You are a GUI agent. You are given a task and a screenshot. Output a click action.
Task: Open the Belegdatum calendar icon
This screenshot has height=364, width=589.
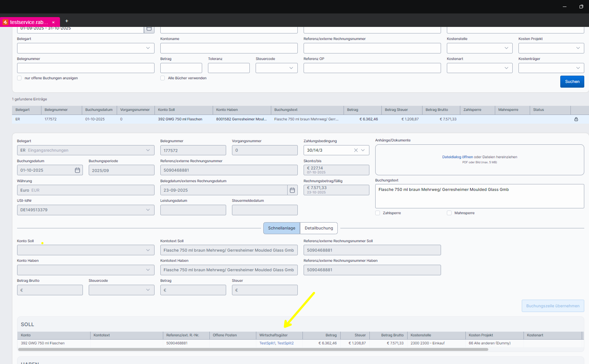click(292, 190)
